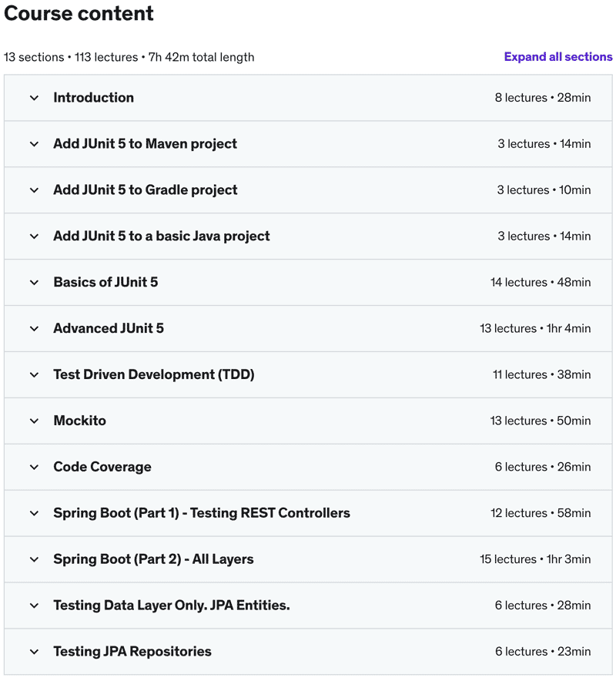Toggle chevron for Spring Boot (Part 2) - All Layers

[x=34, y=560]
